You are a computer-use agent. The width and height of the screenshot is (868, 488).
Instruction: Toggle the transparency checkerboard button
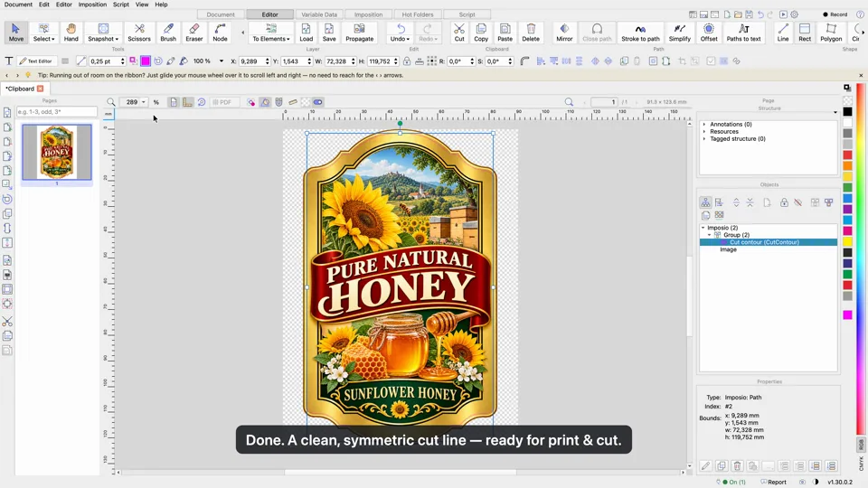305,102
